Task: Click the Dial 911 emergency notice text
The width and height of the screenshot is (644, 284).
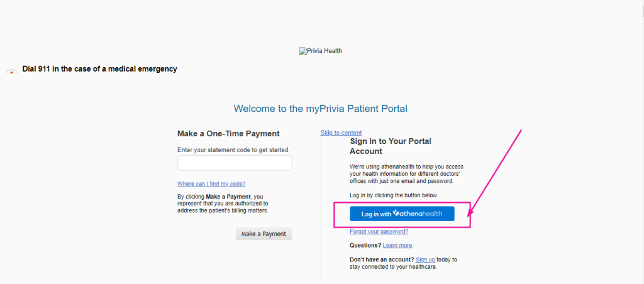Action: tap(100, 69)
